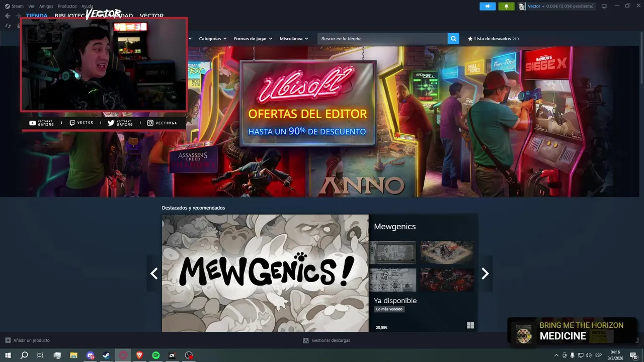The width and height of the screenshot is (644, 362).
Task: Click the wishlist star icon
Action: pos(470,39)
